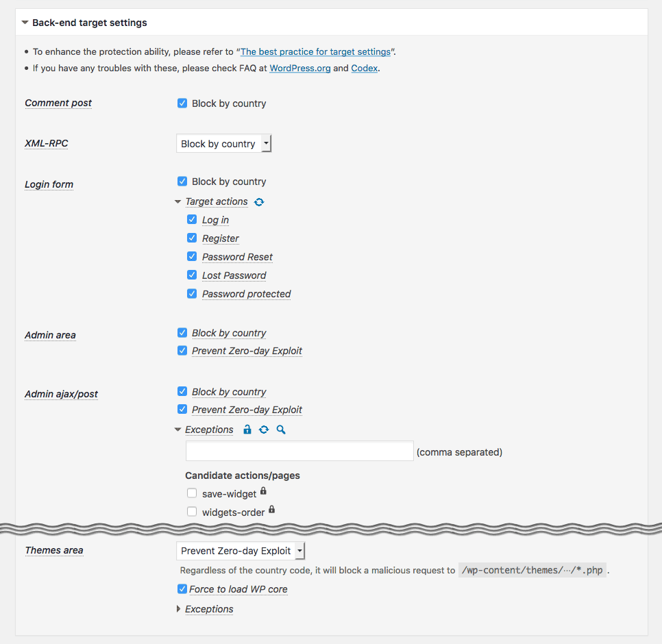Click the unlock icon next to Exceptions
The width and height of the screenshot is (662, 644).
pyautogui.click(x=248, y=430)
